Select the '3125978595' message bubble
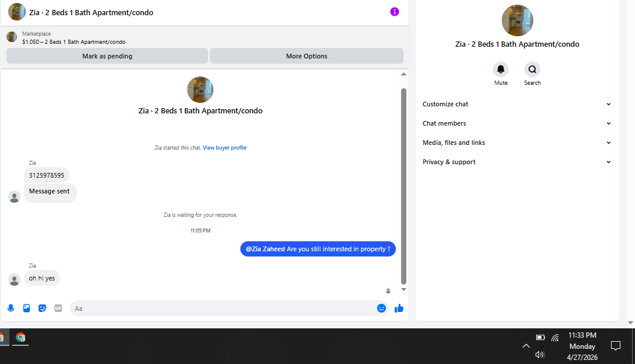The width and height of the screenshot is (635, 364). tap(47, 175)
